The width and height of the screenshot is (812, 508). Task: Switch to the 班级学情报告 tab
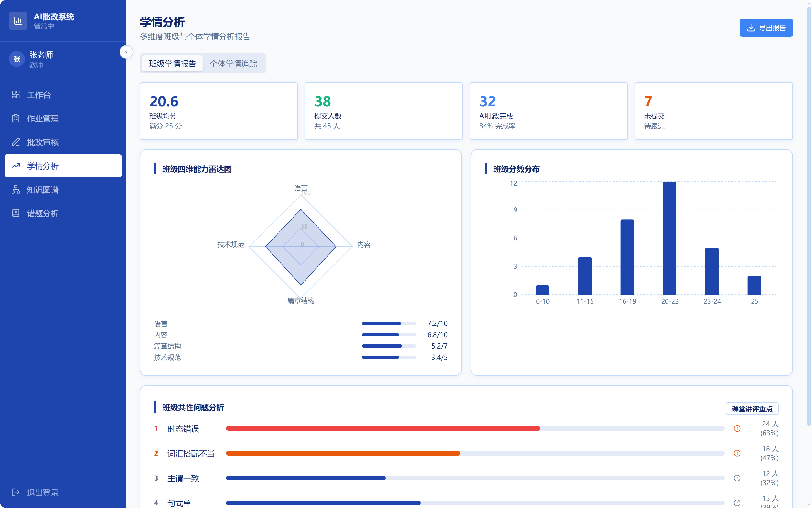coord(173,63)
